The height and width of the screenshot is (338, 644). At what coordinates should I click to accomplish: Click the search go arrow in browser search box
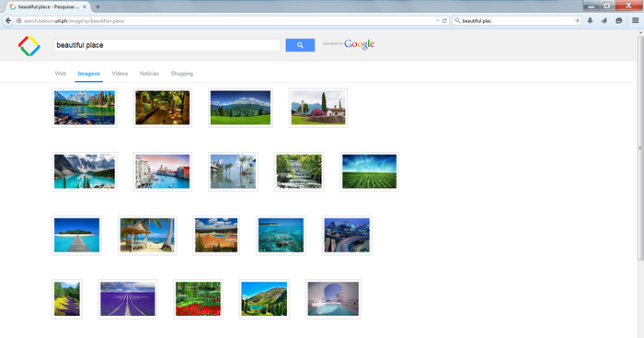pyautogui.click(x=577, y=20)
